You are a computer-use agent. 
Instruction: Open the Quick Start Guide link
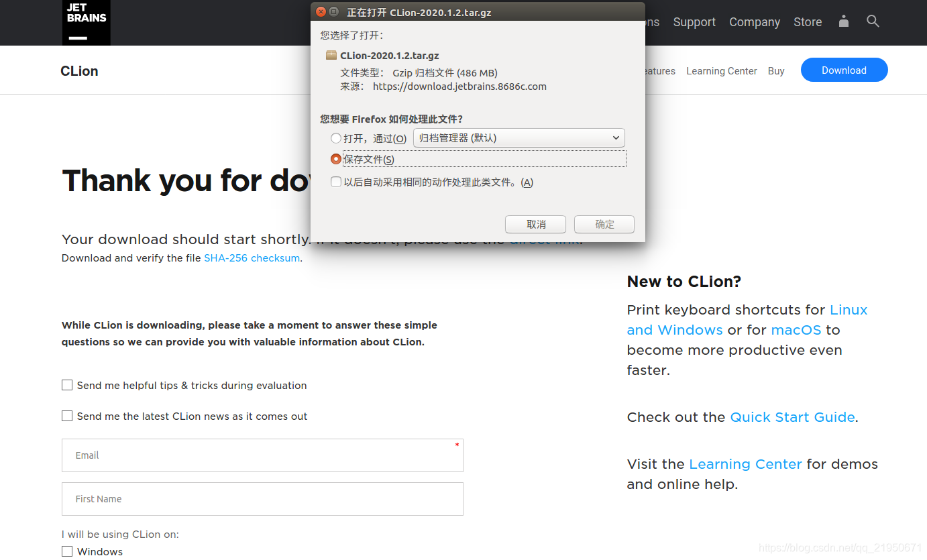point(792,417)
